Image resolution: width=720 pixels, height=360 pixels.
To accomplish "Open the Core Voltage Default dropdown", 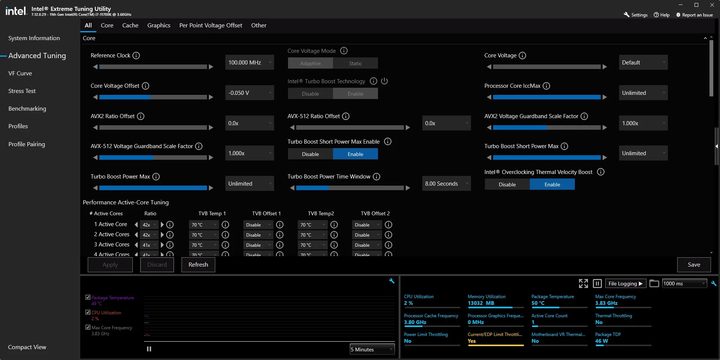I will point(643,62).
